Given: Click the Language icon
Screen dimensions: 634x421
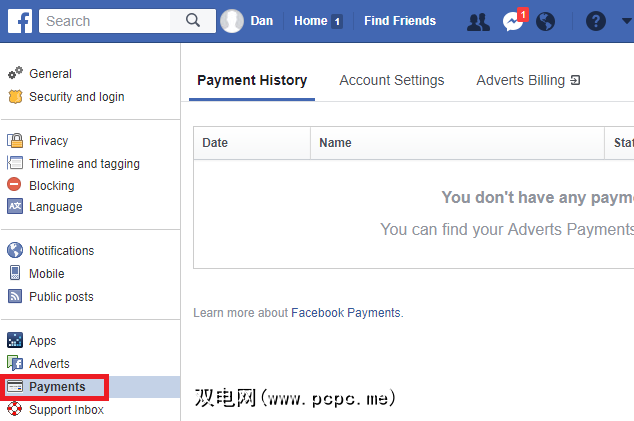Looking at the screenshot, I should (x=15, y=206).
